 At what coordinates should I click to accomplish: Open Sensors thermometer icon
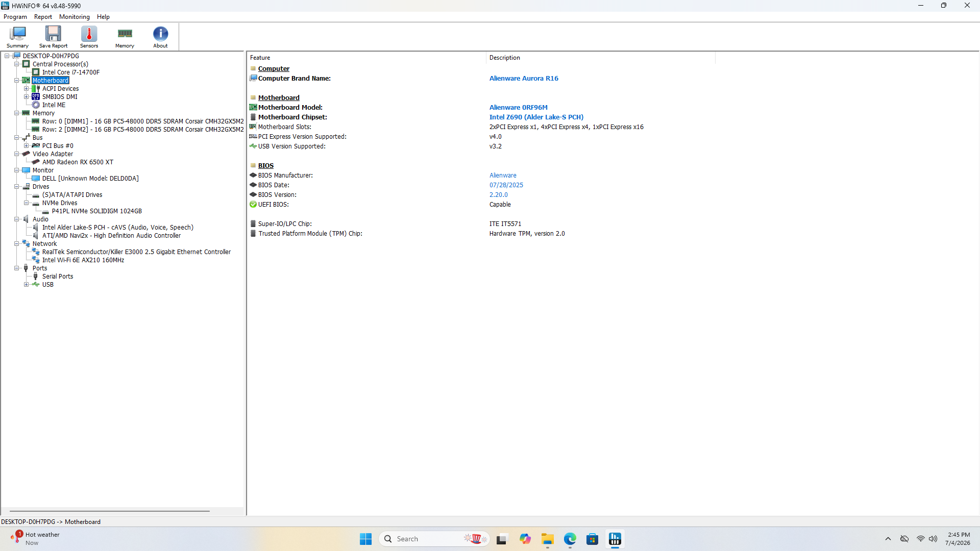click(x=89, y=37)
